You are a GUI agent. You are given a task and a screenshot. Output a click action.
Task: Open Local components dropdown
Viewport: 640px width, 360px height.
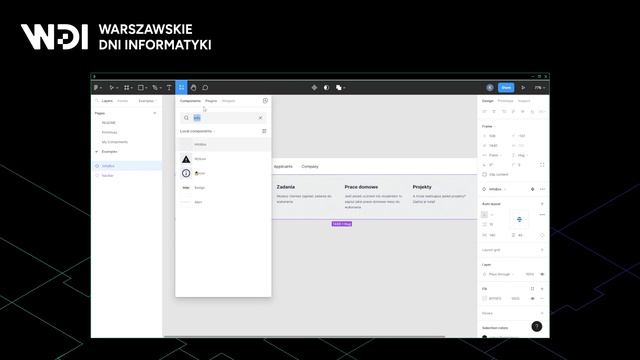point(198,131)
